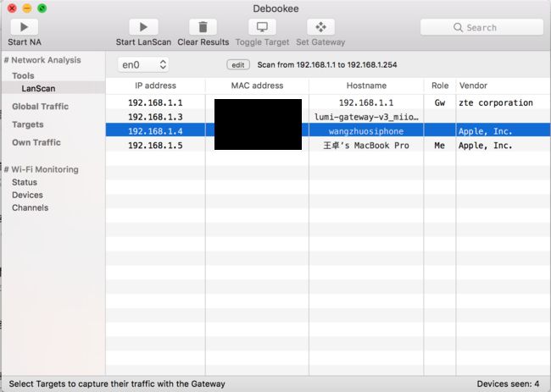Screen dimensions: 551x392
Task: Click the Set Gateway arrows icon
Action: pyautogui.click(x=320, y=27)
